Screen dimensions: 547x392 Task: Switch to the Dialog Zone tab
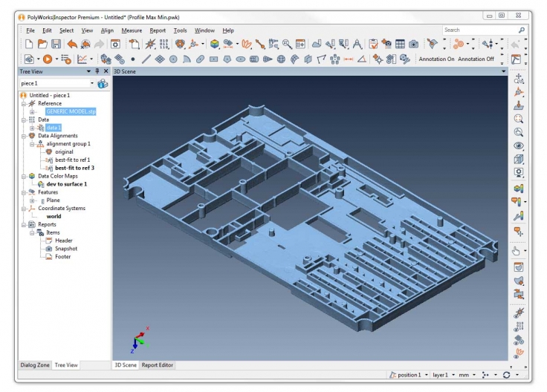[x=35, y=365]
